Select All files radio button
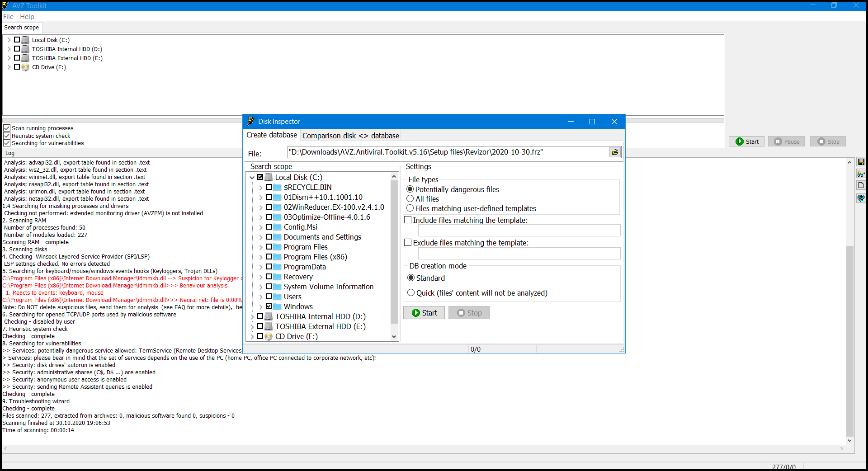This screenshot has height=471, width=868. coord(410,198)
